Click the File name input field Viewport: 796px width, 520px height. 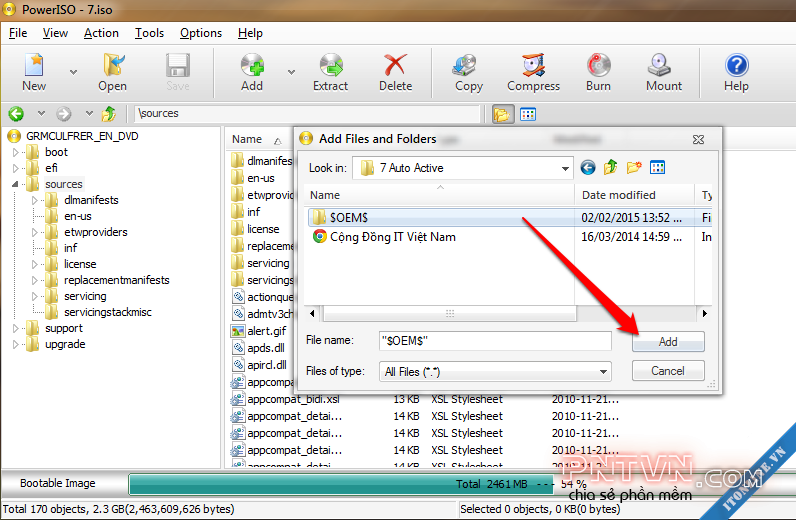(495, 341)
